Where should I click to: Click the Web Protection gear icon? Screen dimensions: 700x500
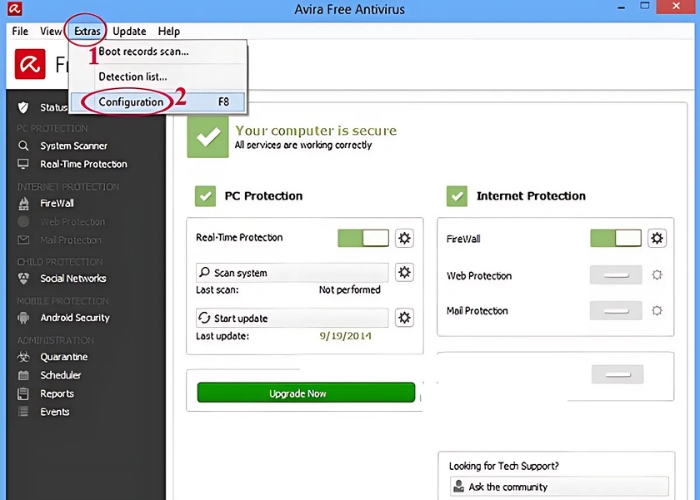(x=657, y=276)
